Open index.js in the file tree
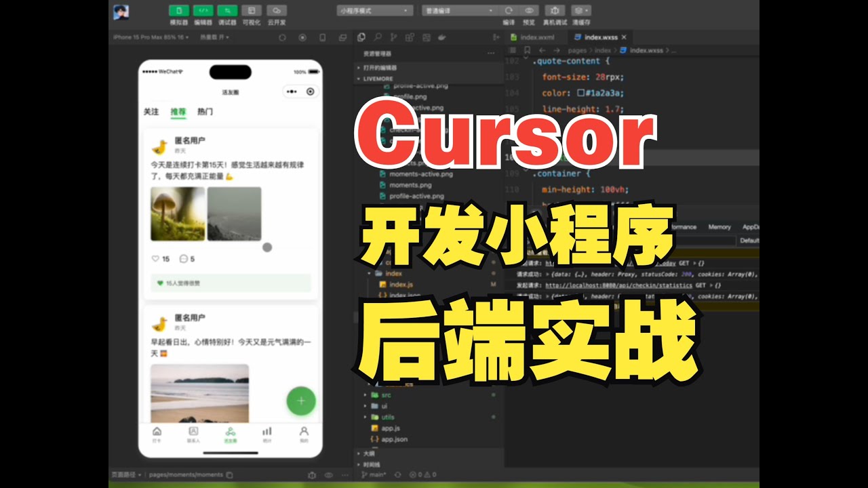This screenshot has width=868, height=488. coord(401,285)
